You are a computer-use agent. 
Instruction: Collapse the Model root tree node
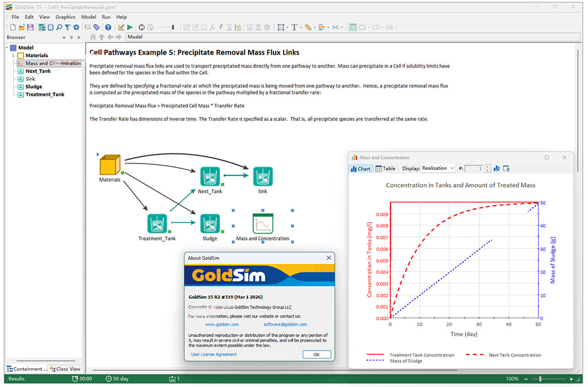[6, 48]
